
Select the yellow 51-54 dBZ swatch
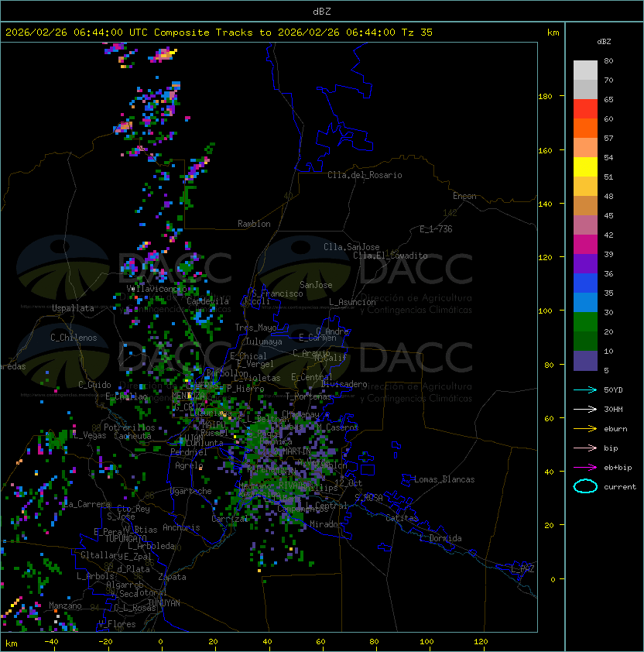coord(585,166)
